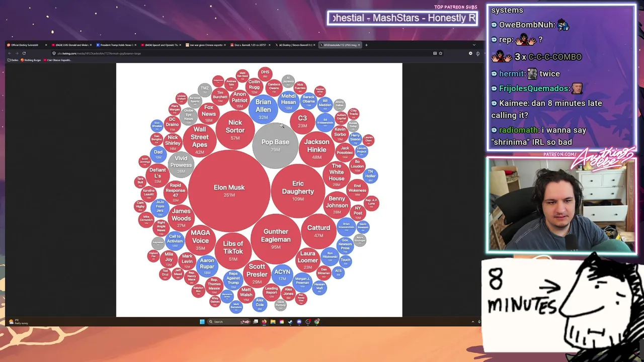Click the browser forward arrow
This screenshot has width=644, height=362.
click(17, 53)
